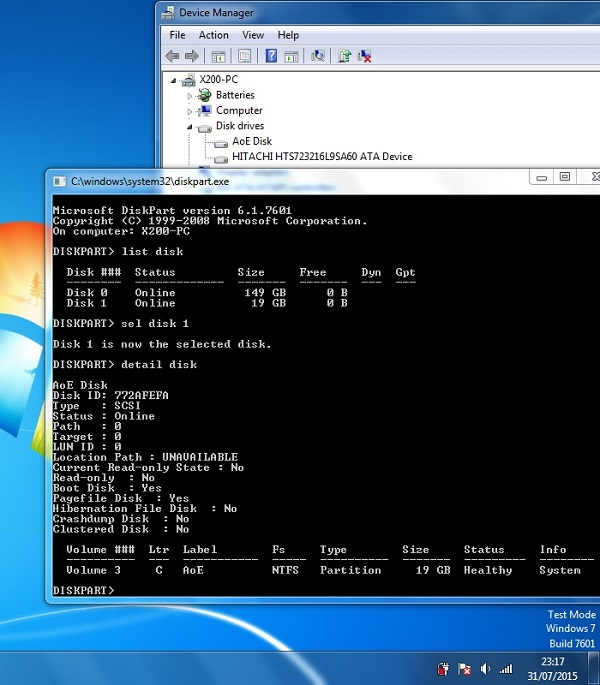Go back in Device Manager toolbar
The image size is (600, 685).
[172, 56]
